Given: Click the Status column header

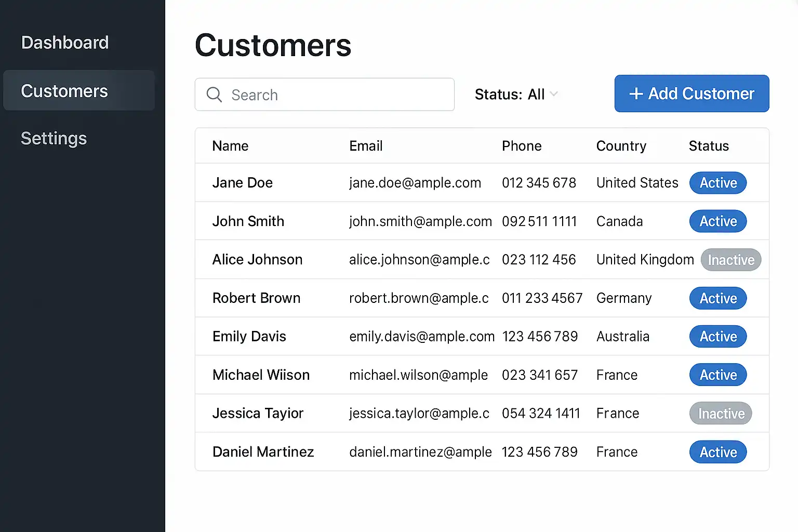Looking at the screenshot, I should tap(708, 146).
